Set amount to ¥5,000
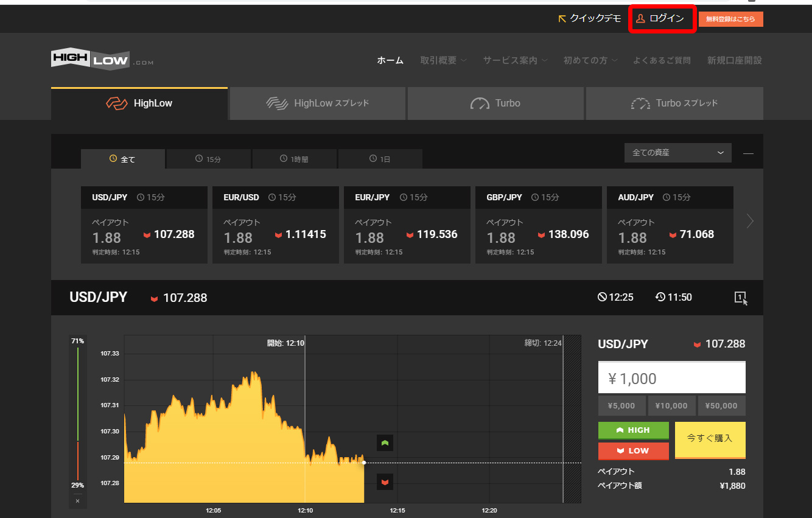The image size is (812, 518). point(622,406)
